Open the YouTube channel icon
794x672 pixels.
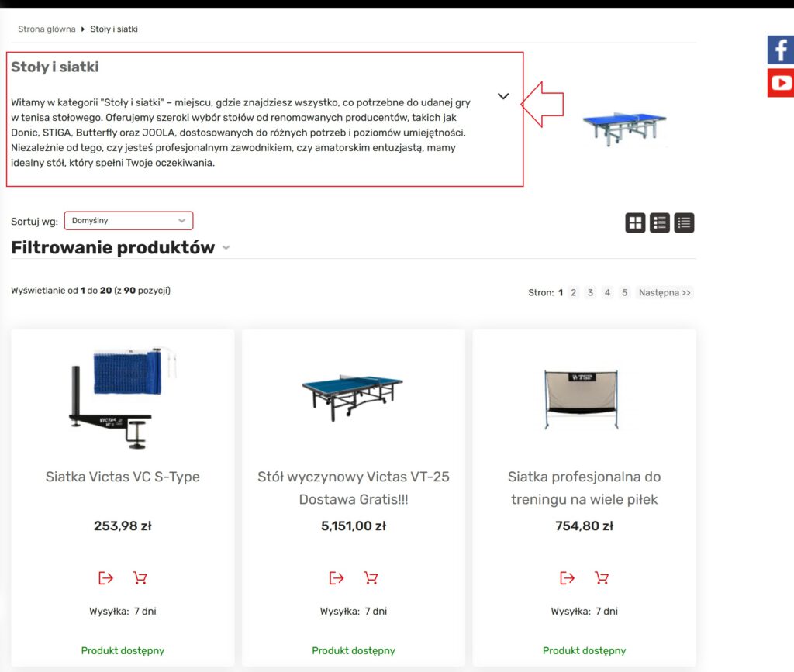[x=780, y=82]
